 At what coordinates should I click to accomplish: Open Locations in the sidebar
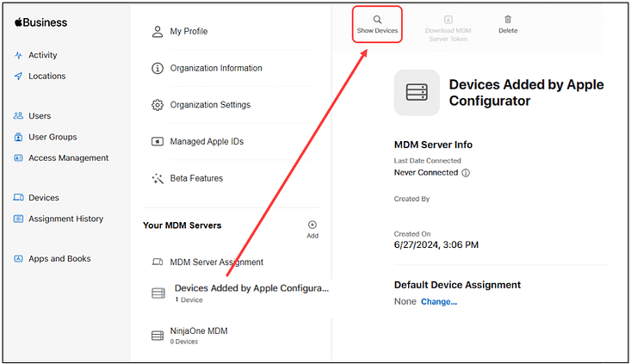pyautogui.click(x=46, y=76)
